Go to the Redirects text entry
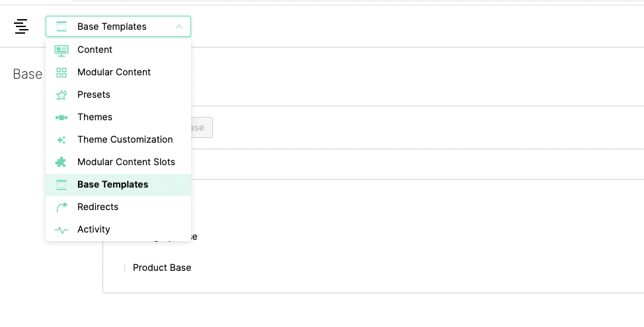Viewport: 644px width, 327px height. pyautogui.click(x=98, y=207)
